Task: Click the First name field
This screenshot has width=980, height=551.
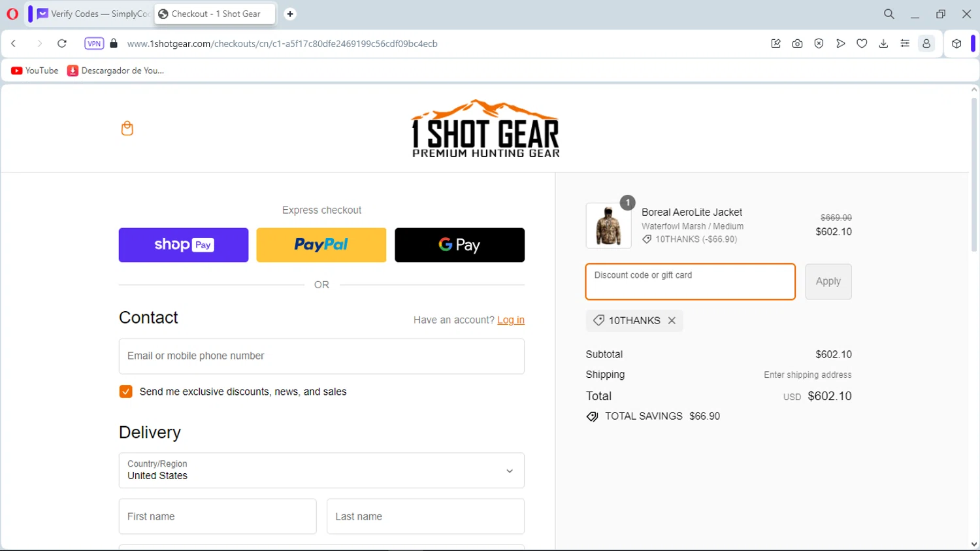Action: (218, 516)
